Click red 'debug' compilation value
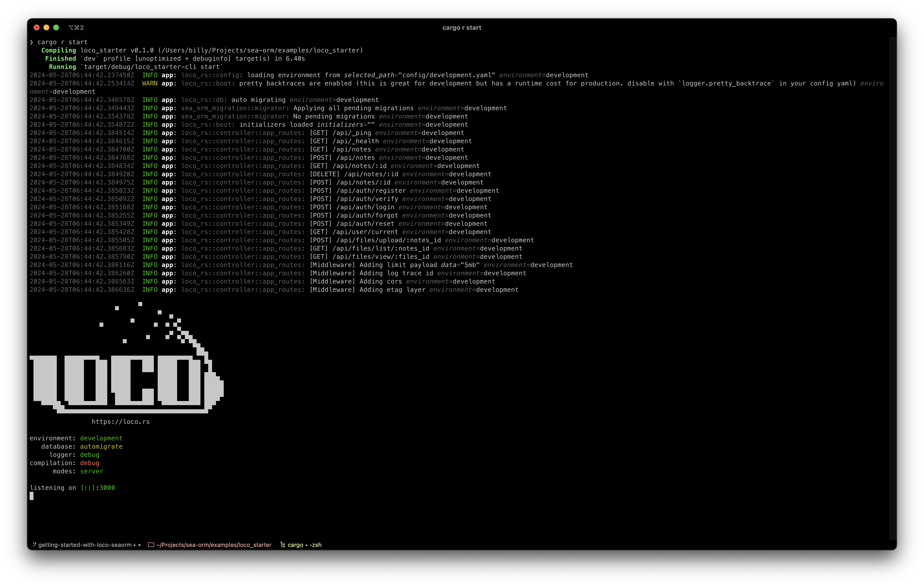The width and height of the screenshot is (924, 586). click(x=90, y=463)
